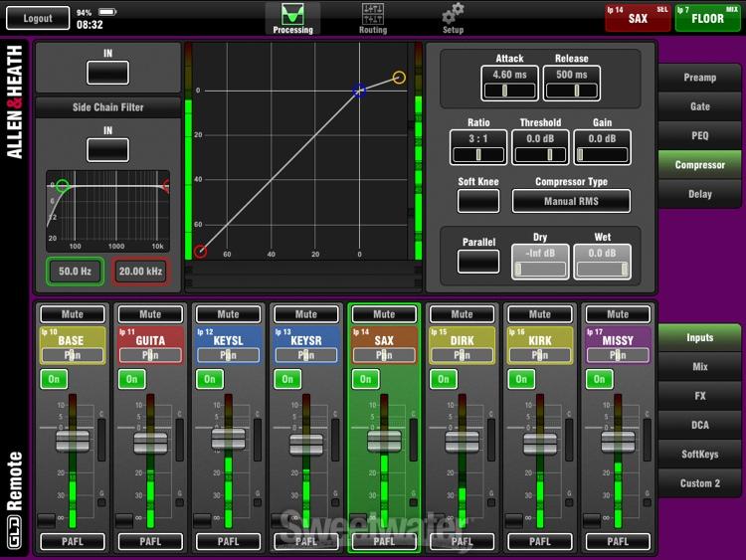Toggle the Parallel compression switch
This screenshot has height=560, width=746.
478,261
